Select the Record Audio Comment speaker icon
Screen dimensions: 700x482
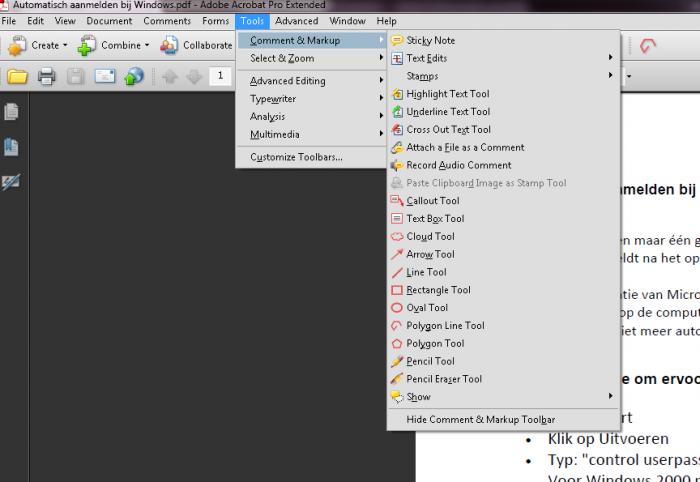[397, 166]
